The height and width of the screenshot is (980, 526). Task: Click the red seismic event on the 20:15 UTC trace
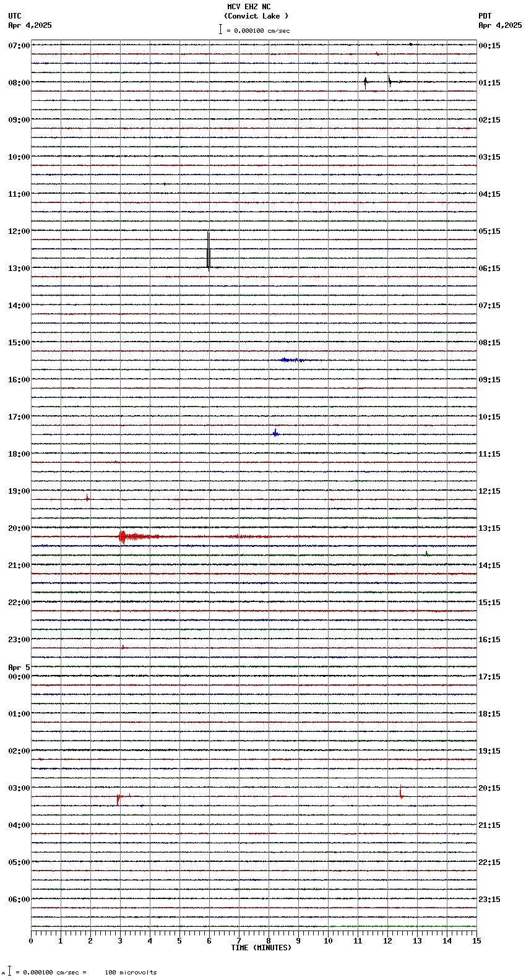[x=139, y=536]
